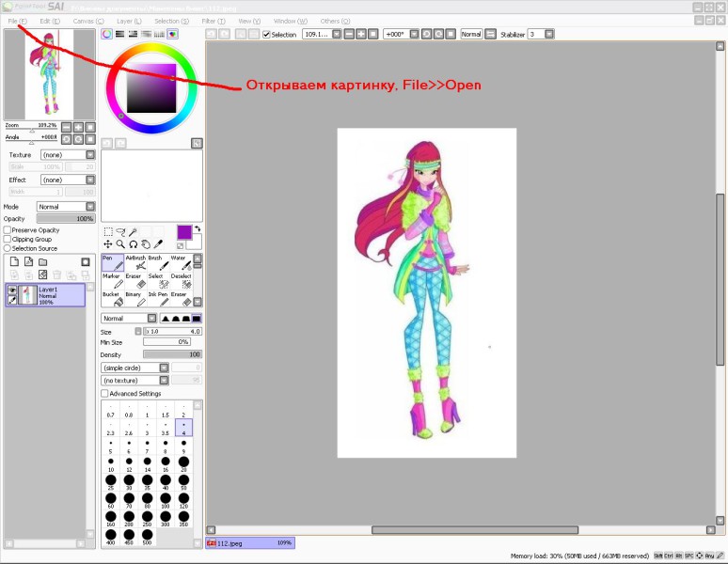
Task: Hide Layer1 using the eye icon
Action: pyautogui.click(x=12, y=290)
